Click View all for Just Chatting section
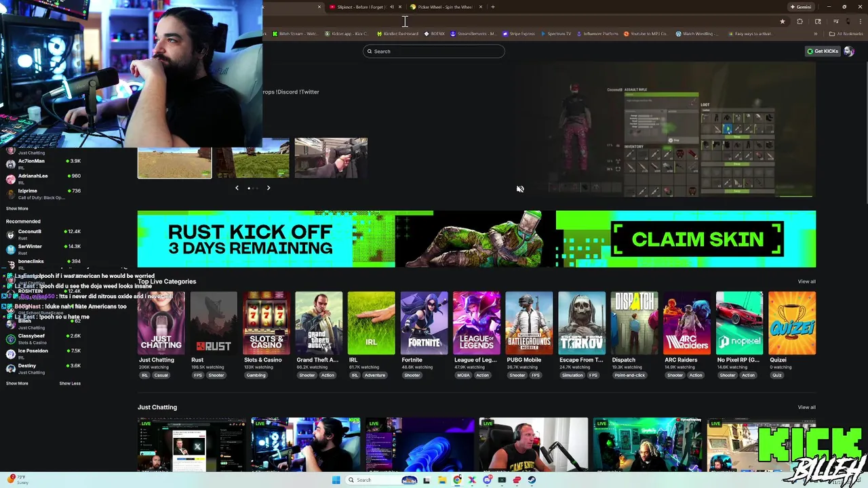 point(806,407)
